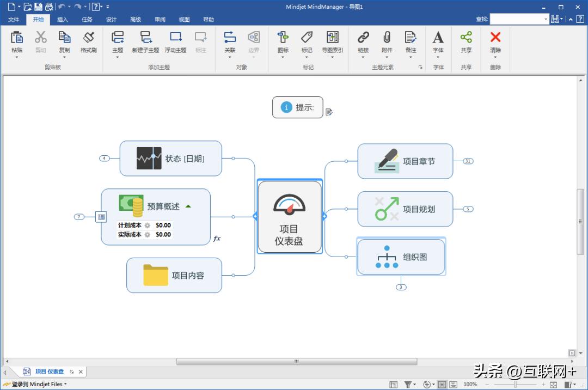The height and width of the screenshot is (390, 588).
Task: Open the 文件 menu
Action: pos(14,19)
